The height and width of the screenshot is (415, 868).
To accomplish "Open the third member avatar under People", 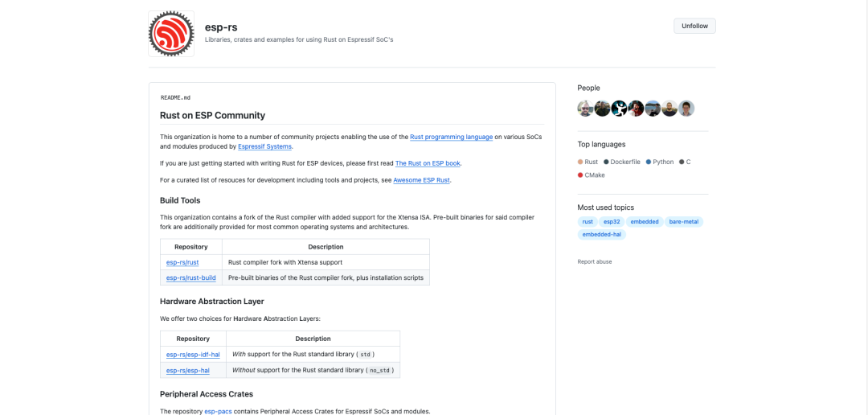I will (620, 109).
